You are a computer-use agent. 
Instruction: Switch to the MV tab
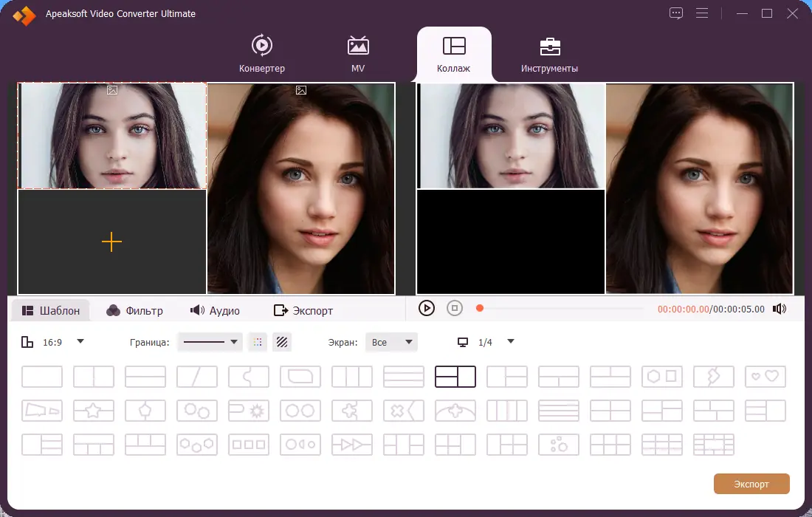(x=358, y=54)
